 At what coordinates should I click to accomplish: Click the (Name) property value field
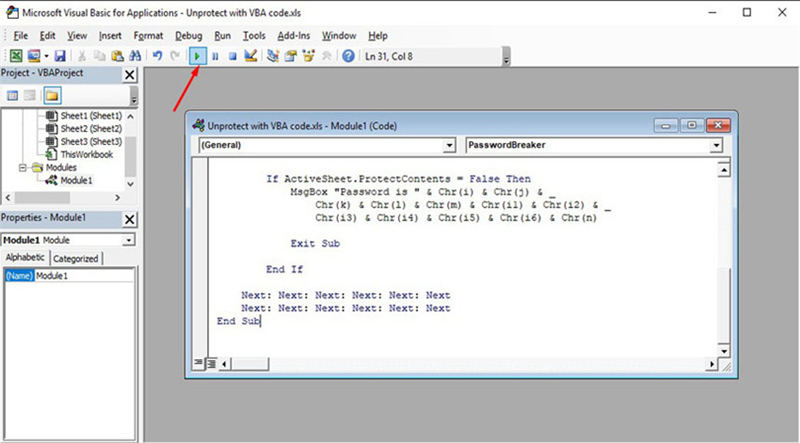pyautogui.click(x=85, y=275)
